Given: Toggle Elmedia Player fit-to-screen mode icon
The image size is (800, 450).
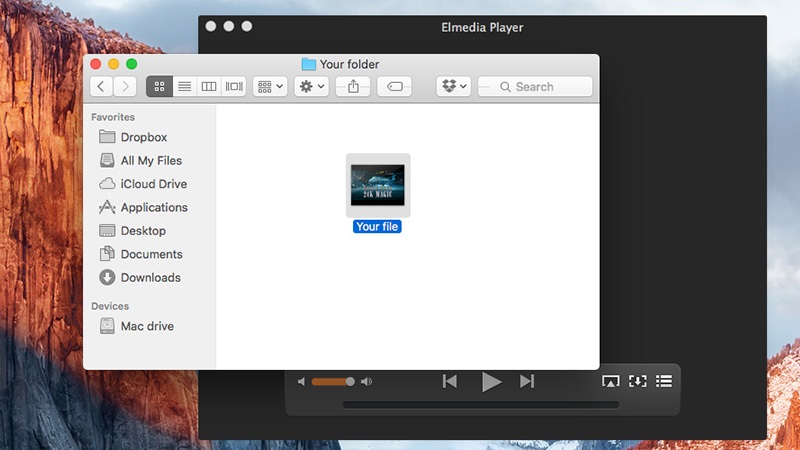Looking at the screenshot, I should (638, 381).
